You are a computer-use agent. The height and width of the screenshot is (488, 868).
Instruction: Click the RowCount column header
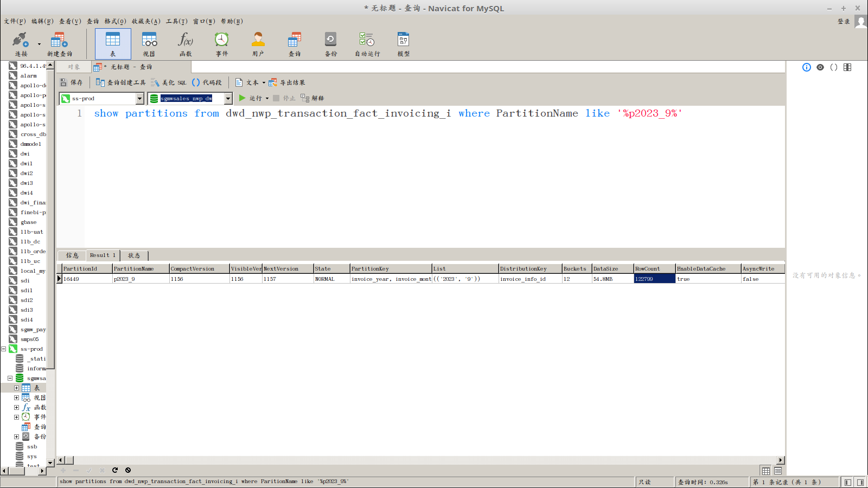coord(654,269)
